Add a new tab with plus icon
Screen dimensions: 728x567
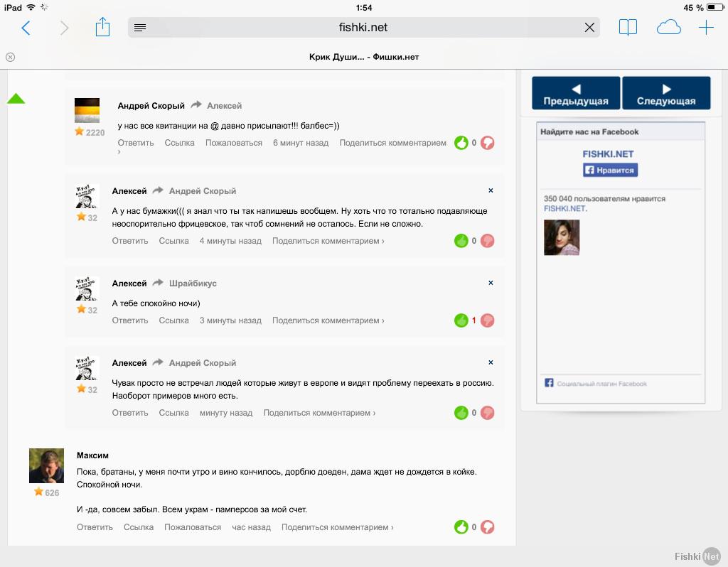(706, 28)
